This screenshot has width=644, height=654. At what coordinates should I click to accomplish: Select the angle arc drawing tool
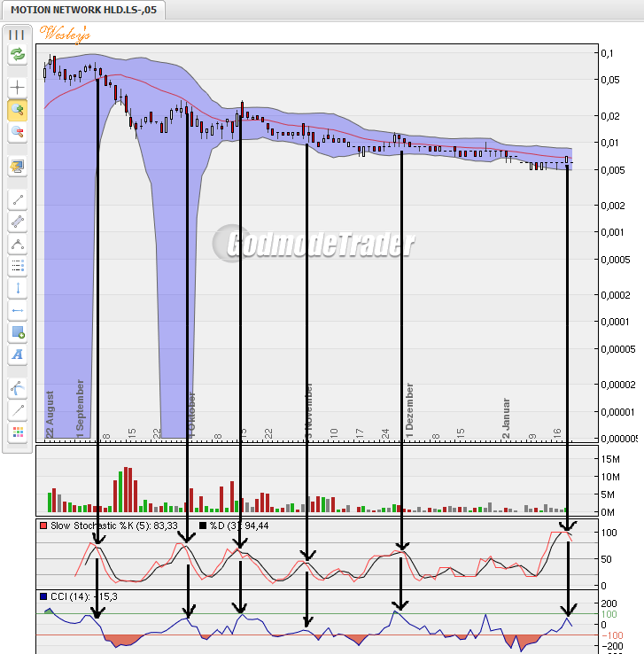[x=17, y=243]
